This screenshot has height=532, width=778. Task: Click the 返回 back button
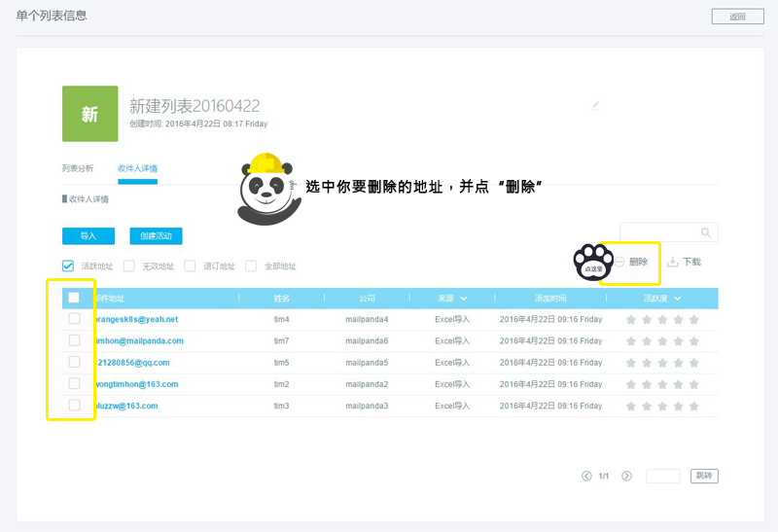pyautogui.click(x=736, y=17)
